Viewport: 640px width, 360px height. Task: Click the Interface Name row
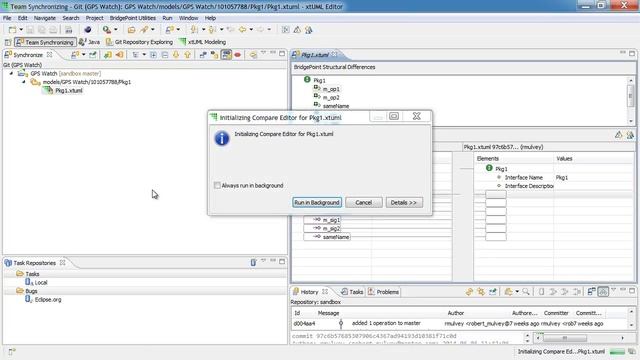pyautogui.click(x=553, y=178)
